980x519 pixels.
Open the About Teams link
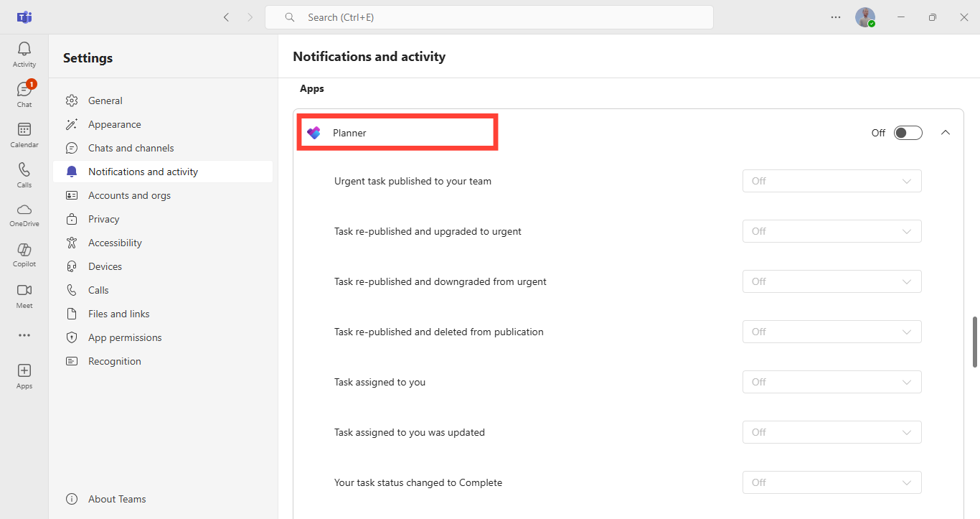pos(116,499)
